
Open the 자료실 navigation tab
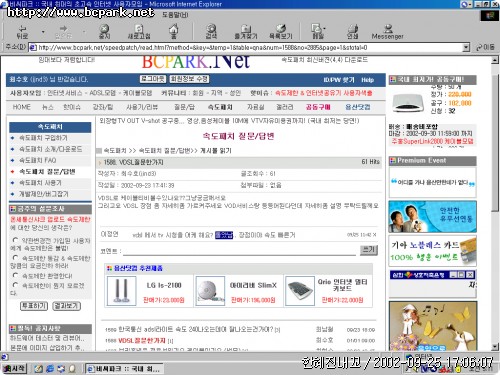[x=256, y=107]
